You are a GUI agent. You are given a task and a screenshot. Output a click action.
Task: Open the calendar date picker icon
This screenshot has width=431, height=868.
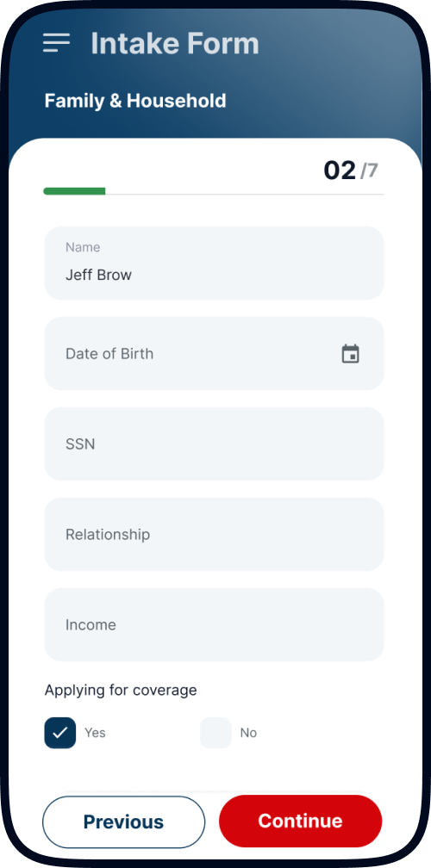pos(350,354)
